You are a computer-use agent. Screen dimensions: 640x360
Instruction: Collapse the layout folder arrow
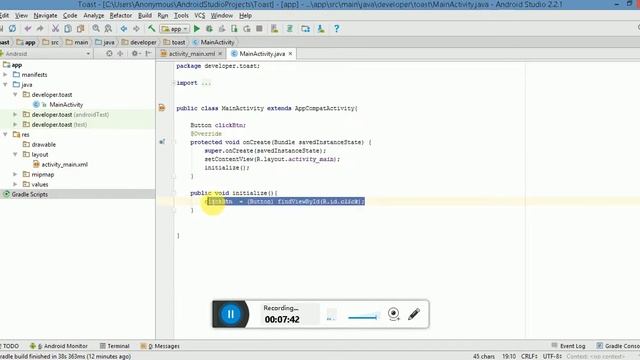pyautogui.click(x=15, y=154)
